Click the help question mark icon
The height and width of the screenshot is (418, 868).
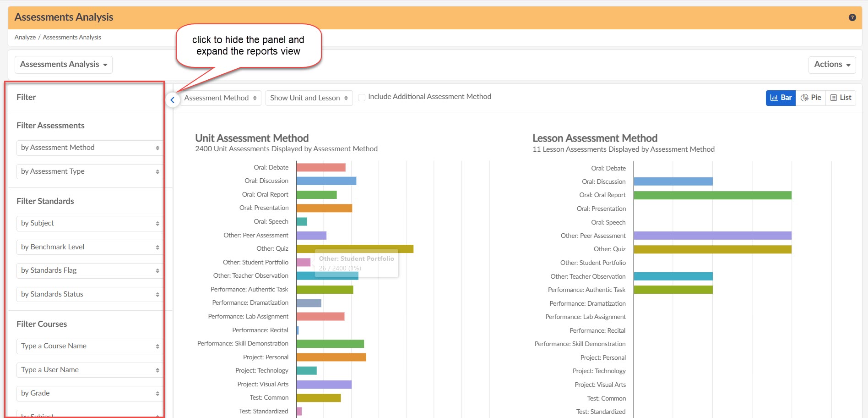tap(852, 17)
